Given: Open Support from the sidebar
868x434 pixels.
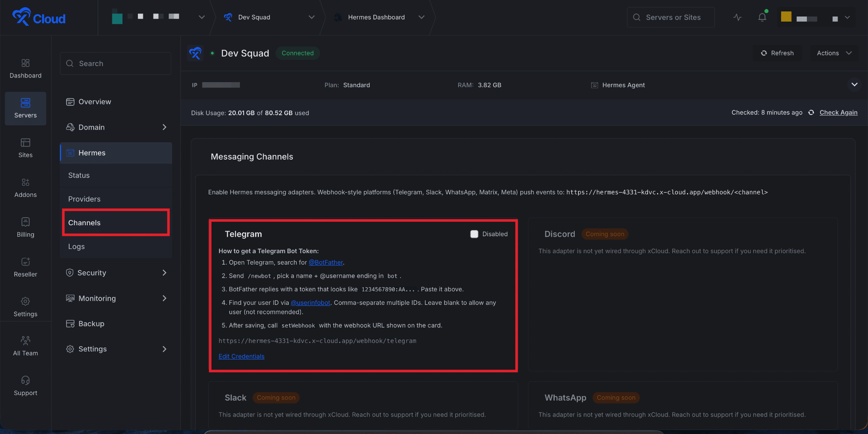Looking at the screenshot, I should (25, 385).
